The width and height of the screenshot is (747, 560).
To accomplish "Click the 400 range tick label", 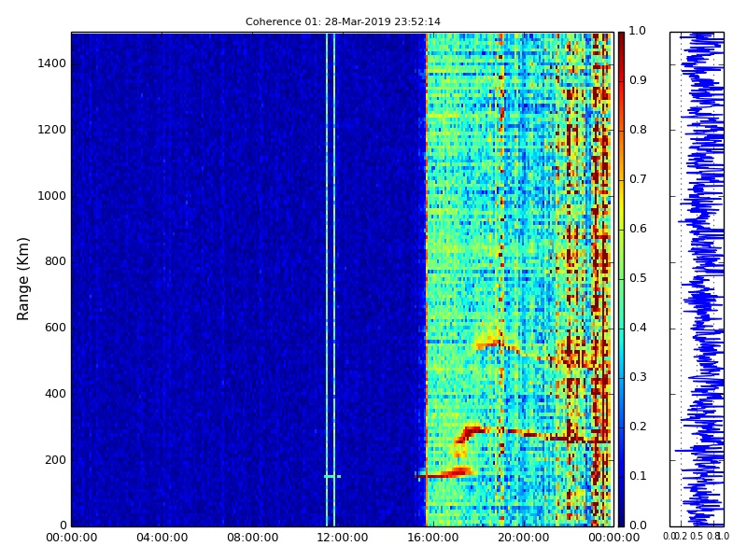I will pos(55,394).
